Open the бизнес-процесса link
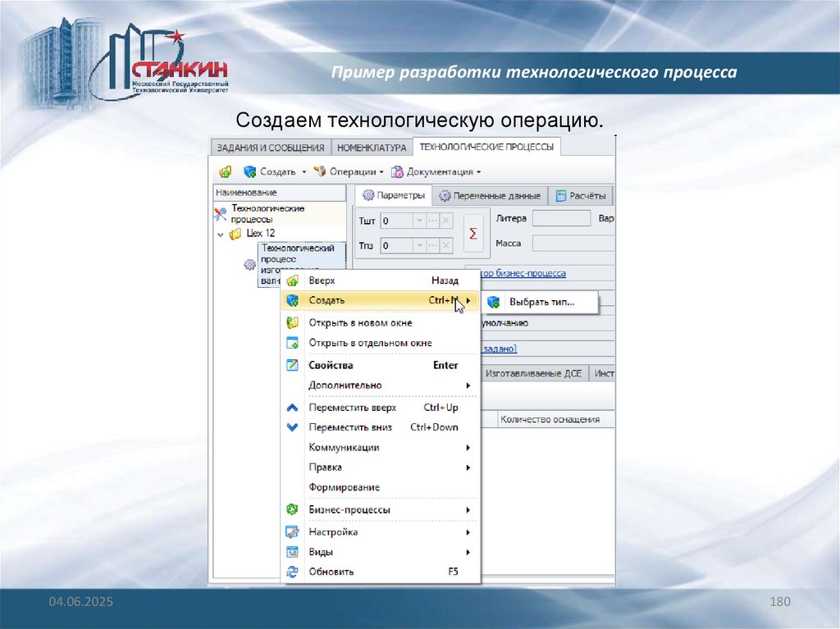Image resolution: width=840 pixels, height=629 pixels. (x=523, y=273)
